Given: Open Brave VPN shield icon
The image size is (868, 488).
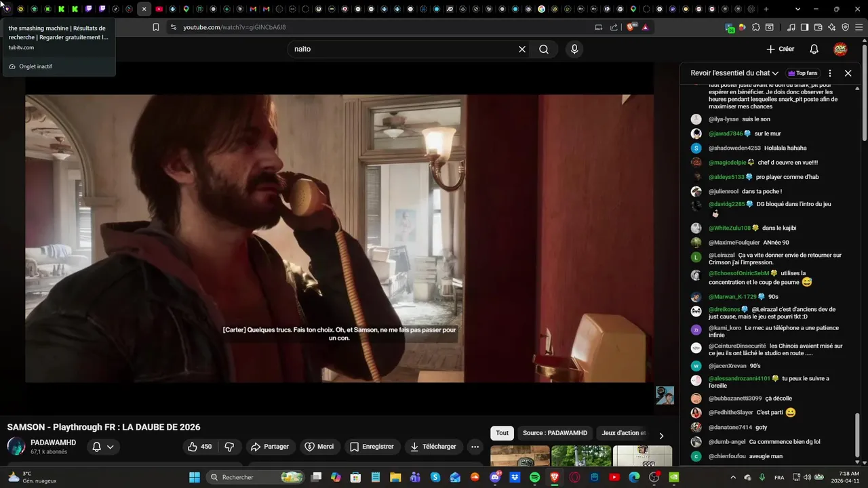Looking at the screenshot, I should coord(845,27).
